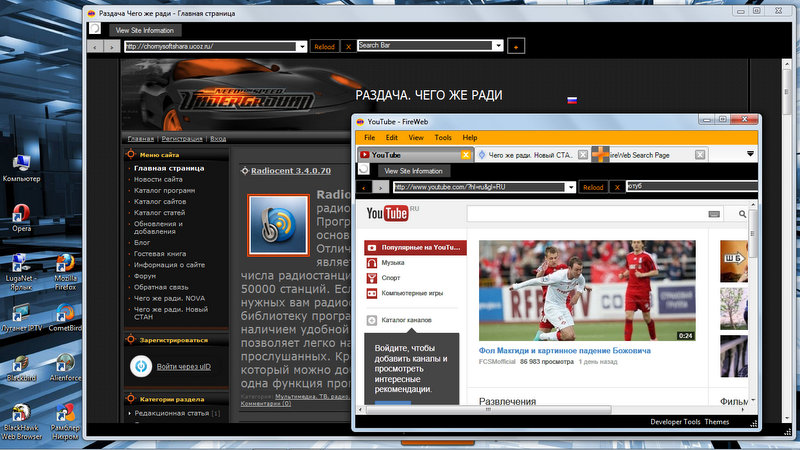The image size is (800, 450).
Task: Click the Музыка headphones icon
Action: 371,263
